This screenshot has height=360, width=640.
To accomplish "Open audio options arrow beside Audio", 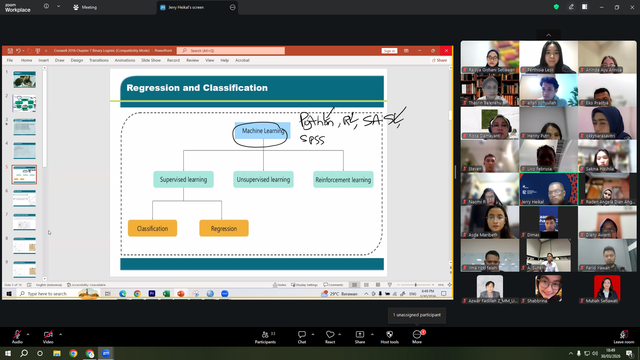I will click(x=28, y=334).
